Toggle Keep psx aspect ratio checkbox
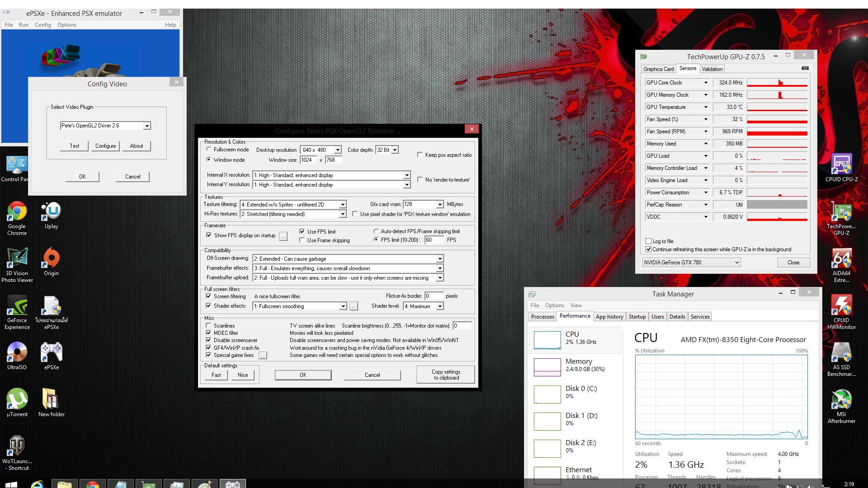The height and width of the screenshot is (488, 868). (x=420, y=155)
